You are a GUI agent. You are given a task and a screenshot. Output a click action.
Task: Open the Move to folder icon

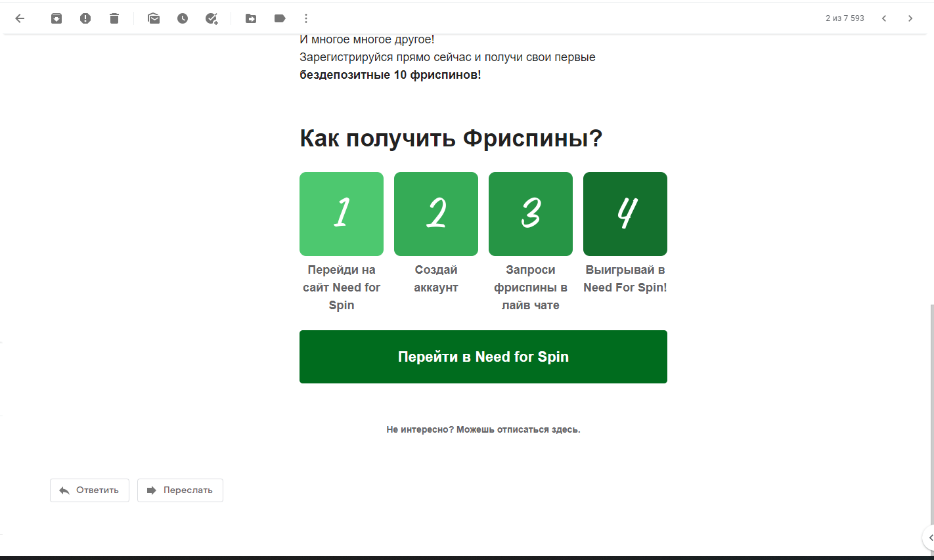251,18
